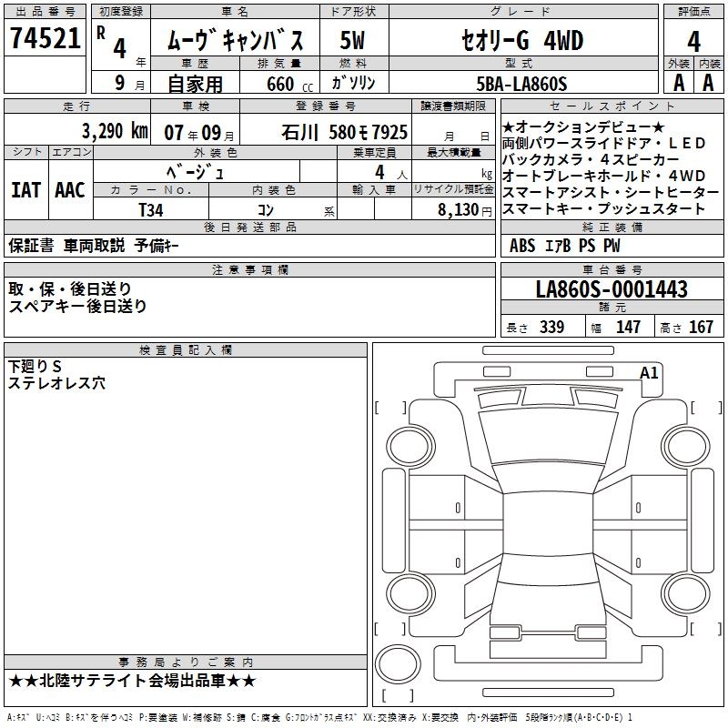Click the A1 damage mark on car diagram

(649, 372)
